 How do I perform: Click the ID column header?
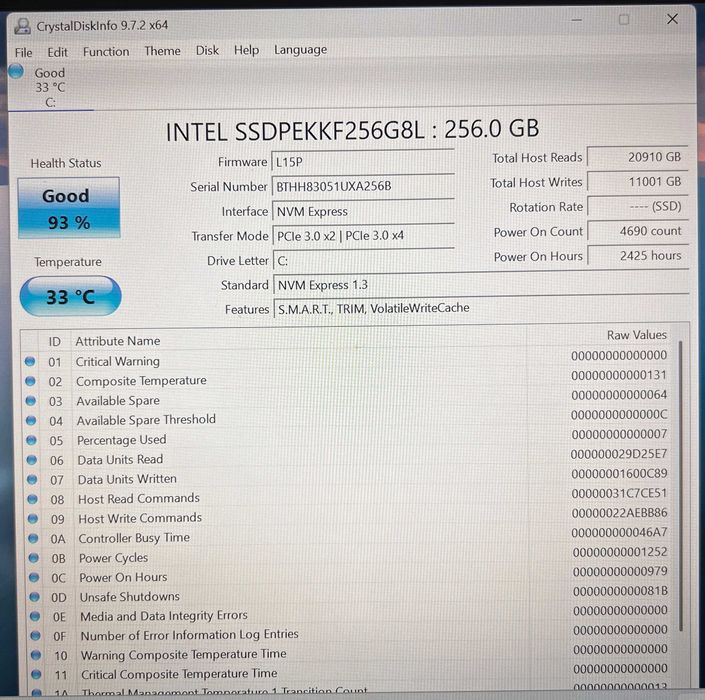[x=54, y=342]
